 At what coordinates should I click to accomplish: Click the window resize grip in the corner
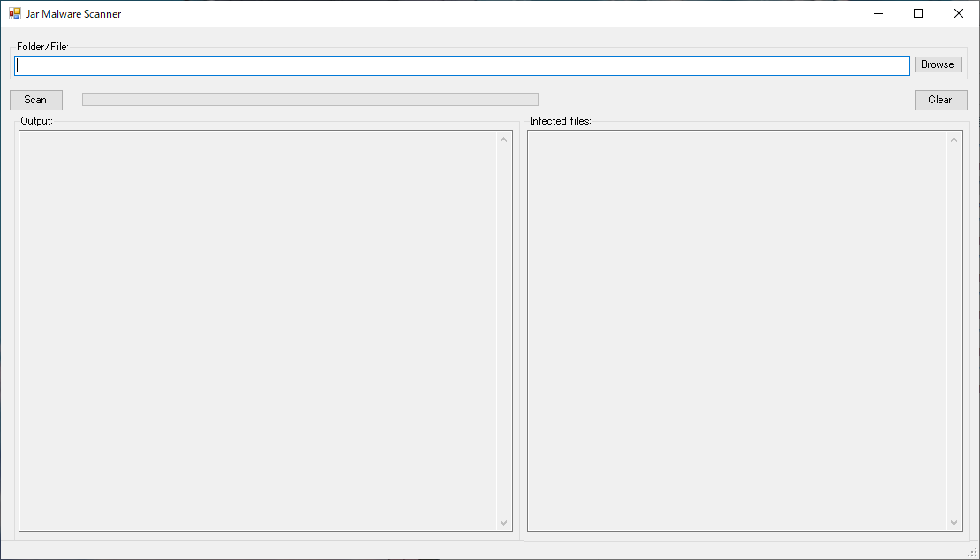click(x=972, y=552)
